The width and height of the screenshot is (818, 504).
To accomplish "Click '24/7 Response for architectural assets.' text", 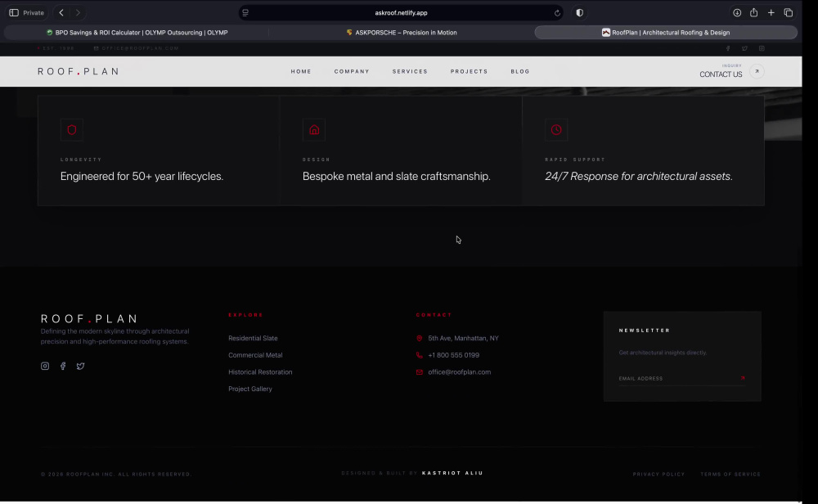I will pos(639,177).
